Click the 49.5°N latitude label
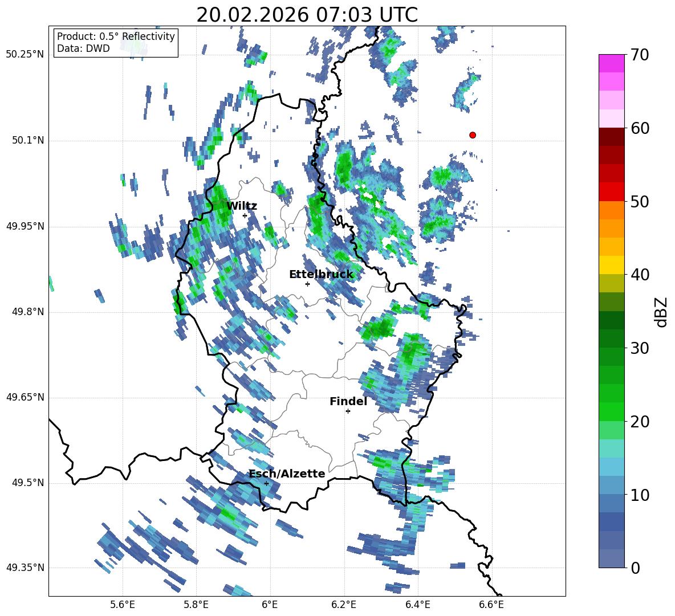This screenshot has width=675, height=616. pyautogui.click(x=28, y=483)
